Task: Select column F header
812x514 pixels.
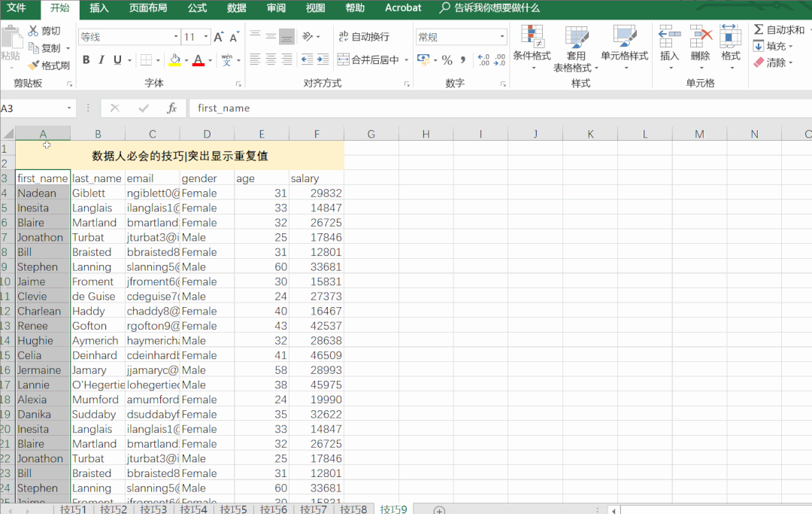Action: pyautogui.click(x=317, y=134)
